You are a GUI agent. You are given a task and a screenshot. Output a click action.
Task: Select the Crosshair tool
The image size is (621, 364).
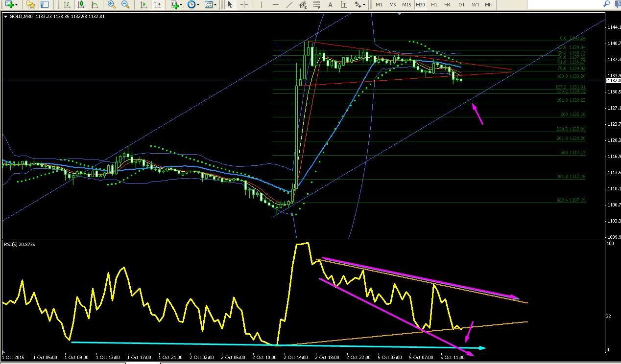pyautogui.click(x=243, y=4)
